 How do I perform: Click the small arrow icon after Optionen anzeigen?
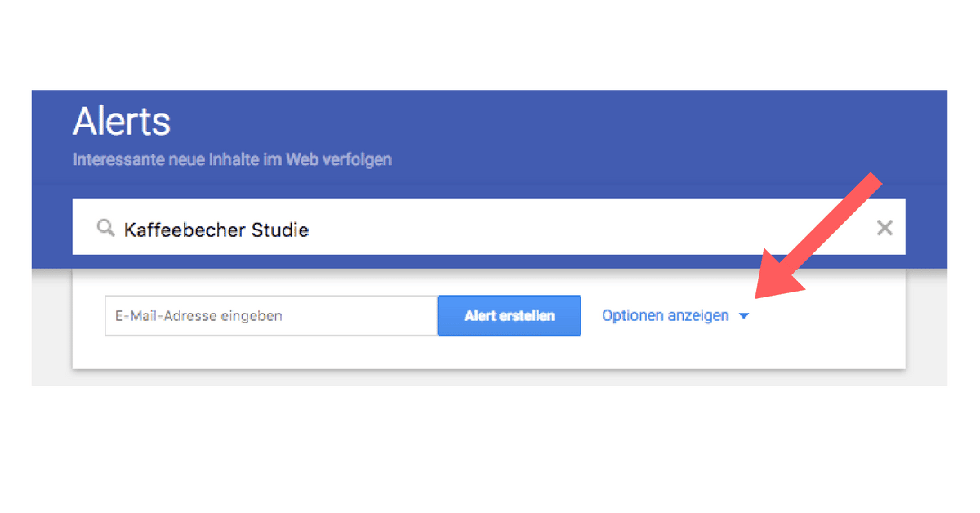pyautogui.click(x=744, y=316)
